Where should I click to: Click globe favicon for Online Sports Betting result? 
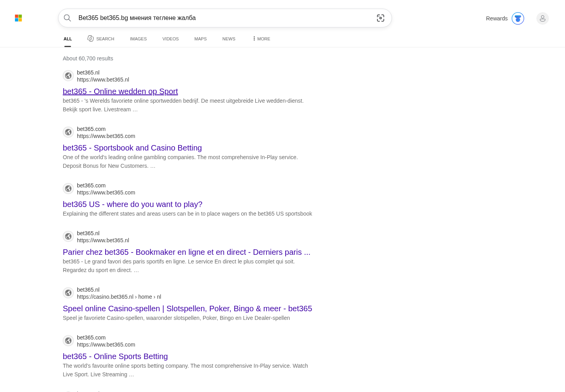pos(68,341)
